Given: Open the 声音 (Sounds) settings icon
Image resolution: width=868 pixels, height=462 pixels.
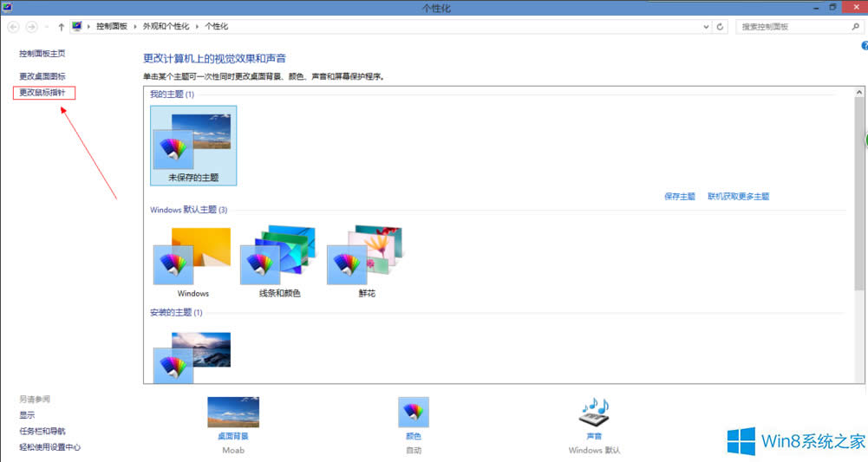Looking at the screenshot, I should (595, 413).
